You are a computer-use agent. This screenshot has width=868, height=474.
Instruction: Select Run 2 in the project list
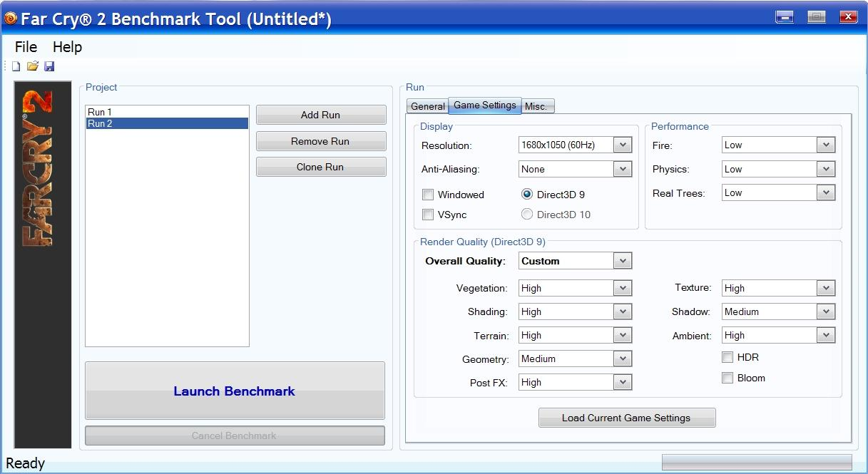[x=167, y=123]
